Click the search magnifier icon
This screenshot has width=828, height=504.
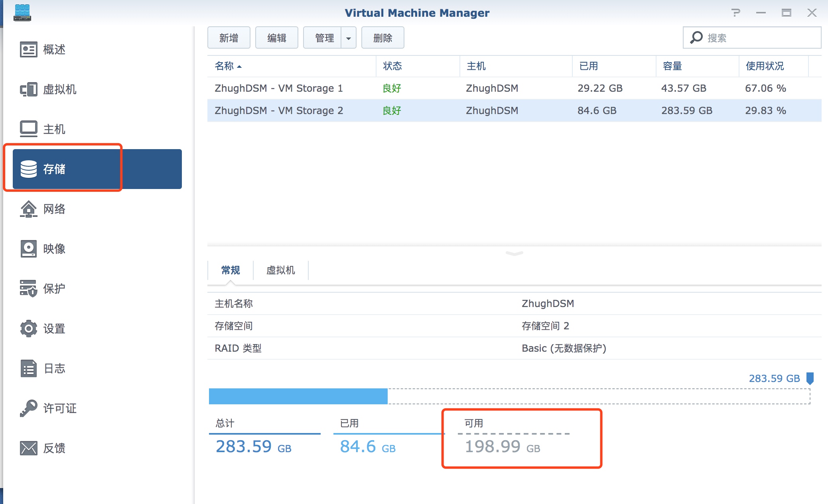pos(696,37)
